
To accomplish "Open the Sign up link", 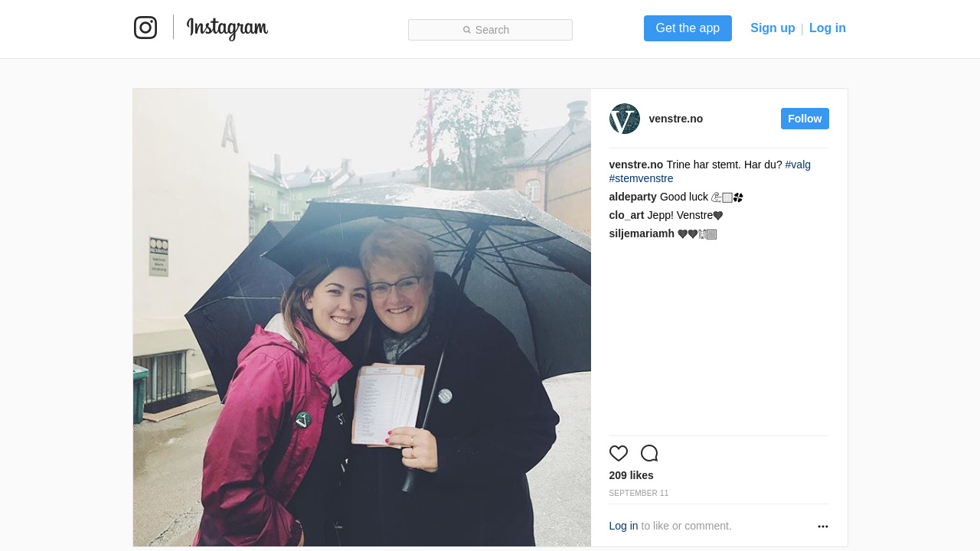I will (773, 28).
